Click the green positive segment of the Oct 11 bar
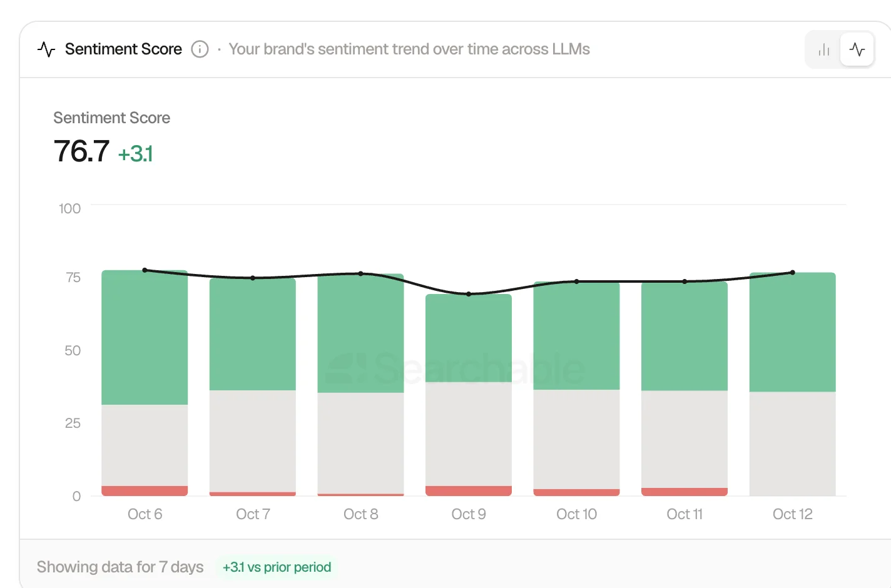 (685, 336)
